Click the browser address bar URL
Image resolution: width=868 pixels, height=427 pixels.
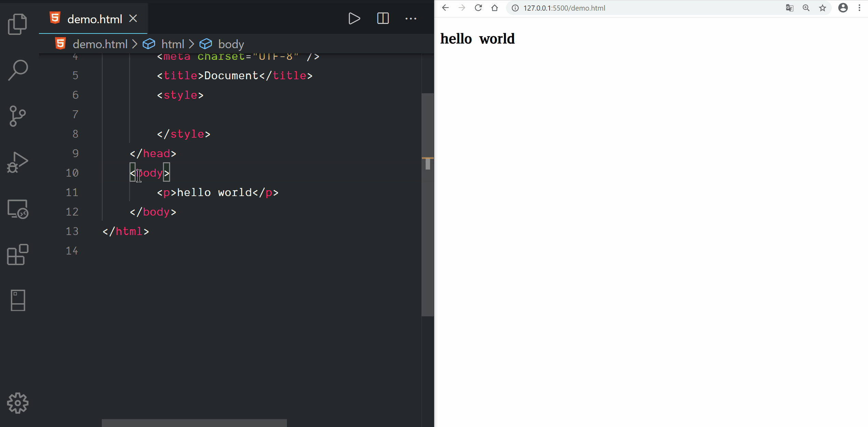564,8
